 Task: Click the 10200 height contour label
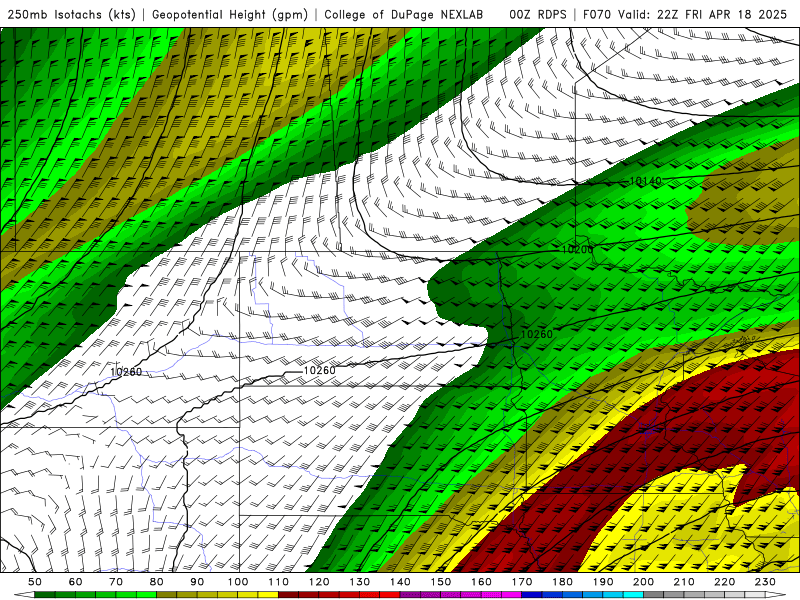(578, 249)
